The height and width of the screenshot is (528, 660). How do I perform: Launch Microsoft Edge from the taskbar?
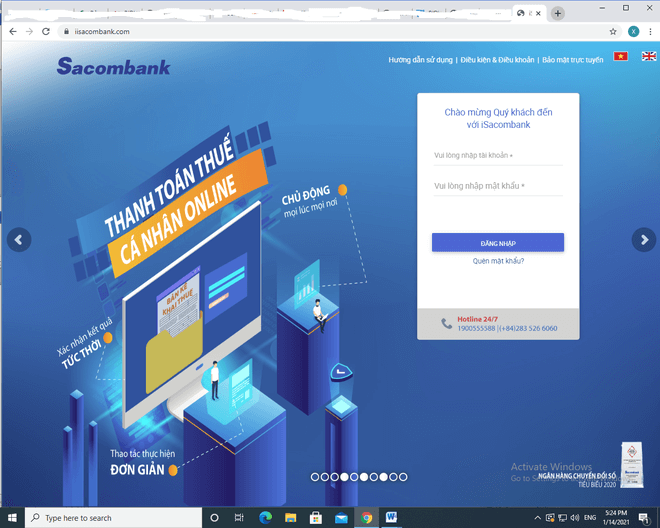(265, 517)
